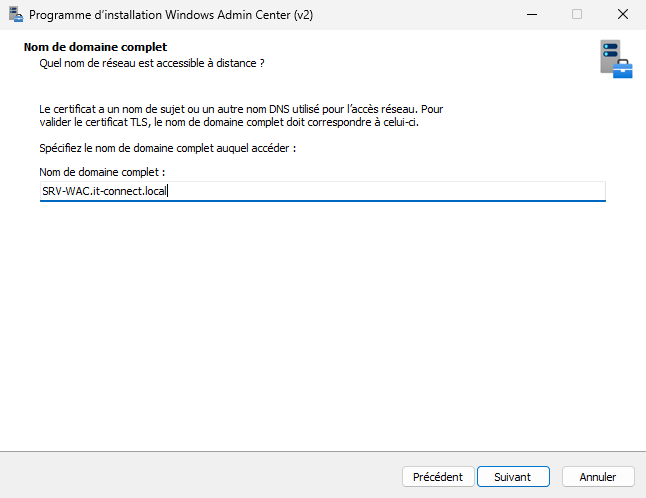Click the SRV-WAC.it-connect.local text in the field

click(104, 191)
